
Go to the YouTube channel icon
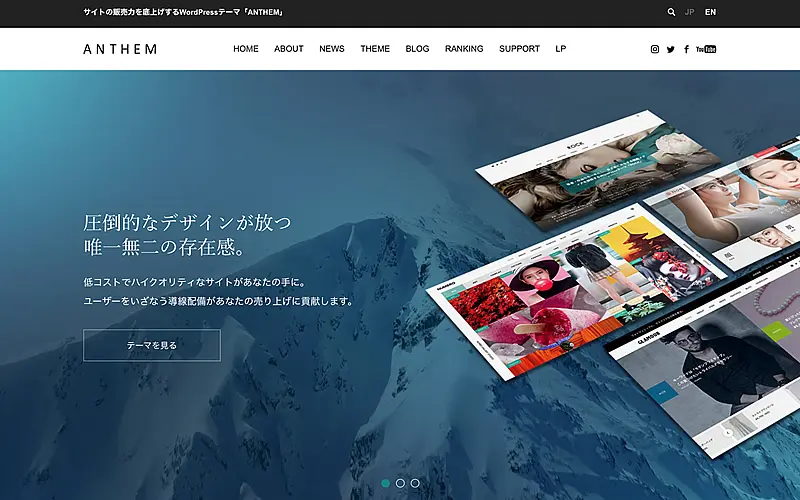706,49
